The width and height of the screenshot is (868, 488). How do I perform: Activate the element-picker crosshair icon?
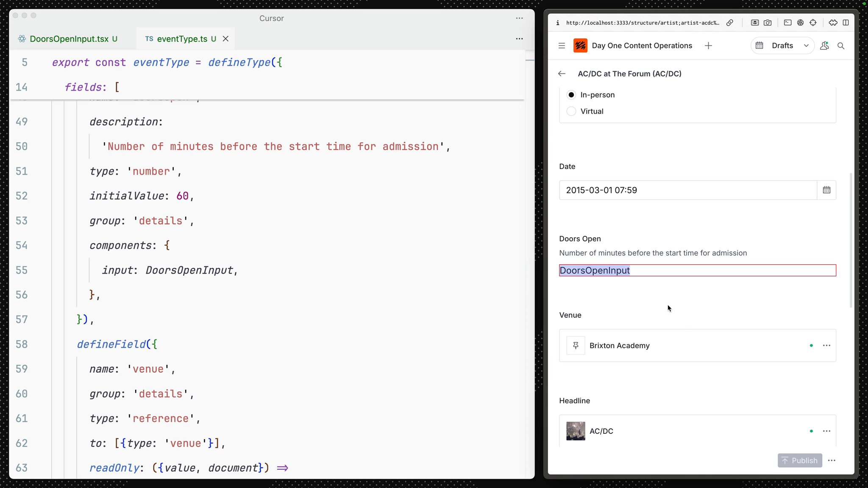[813, 23]
